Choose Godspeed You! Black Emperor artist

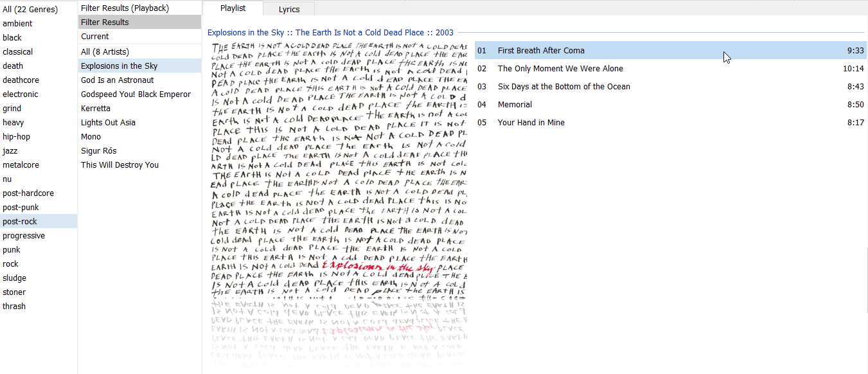pos(136,94)
